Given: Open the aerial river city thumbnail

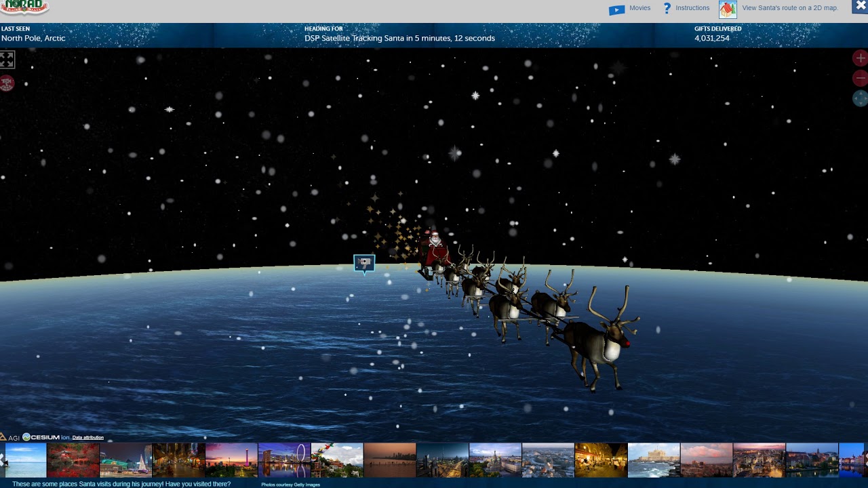Looking at the screenshot, I should pyautogui.click(x=549, y=460).
